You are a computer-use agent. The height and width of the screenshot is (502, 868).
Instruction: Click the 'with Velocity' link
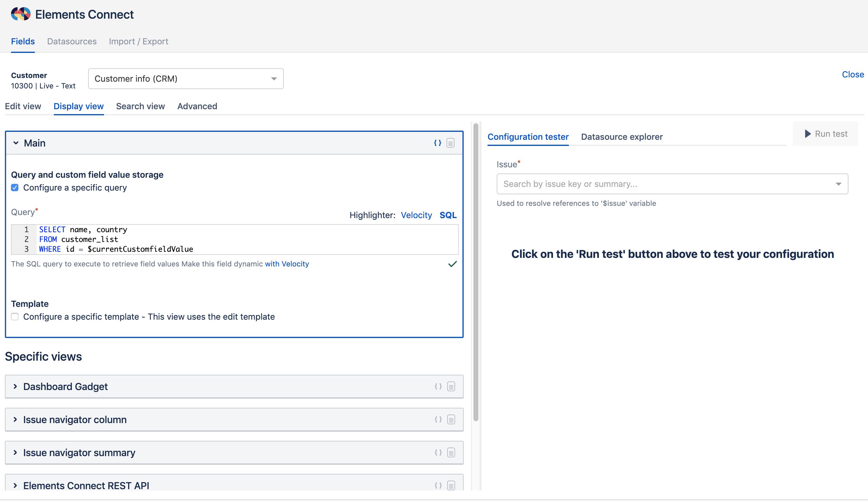pos(287,264)
